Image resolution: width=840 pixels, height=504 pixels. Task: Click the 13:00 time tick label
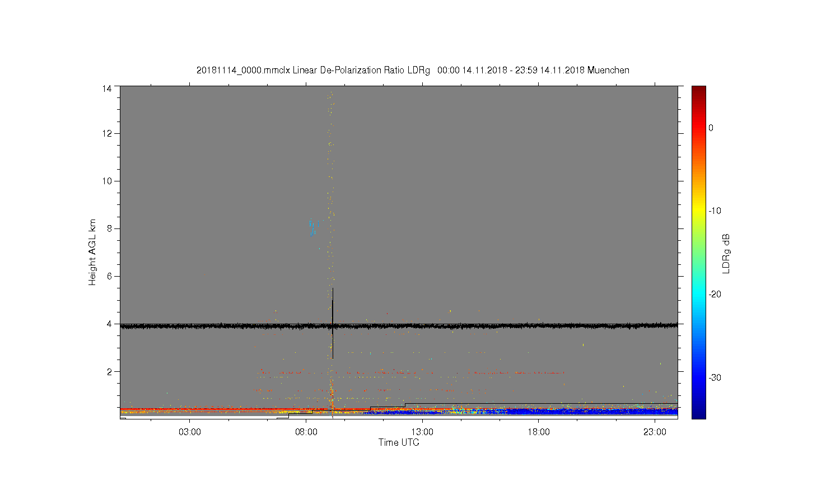pos(422,432)
